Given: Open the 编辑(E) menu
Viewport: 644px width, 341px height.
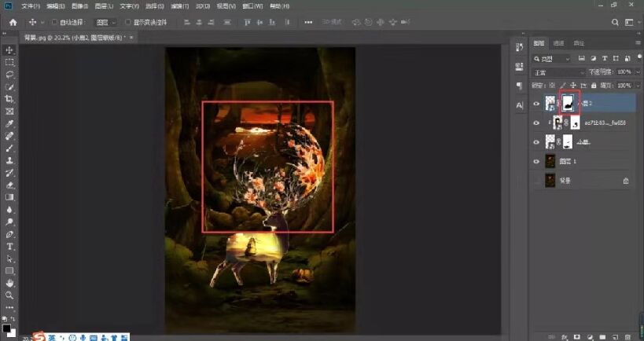Looking at the screenshot, I should point(56,6).
